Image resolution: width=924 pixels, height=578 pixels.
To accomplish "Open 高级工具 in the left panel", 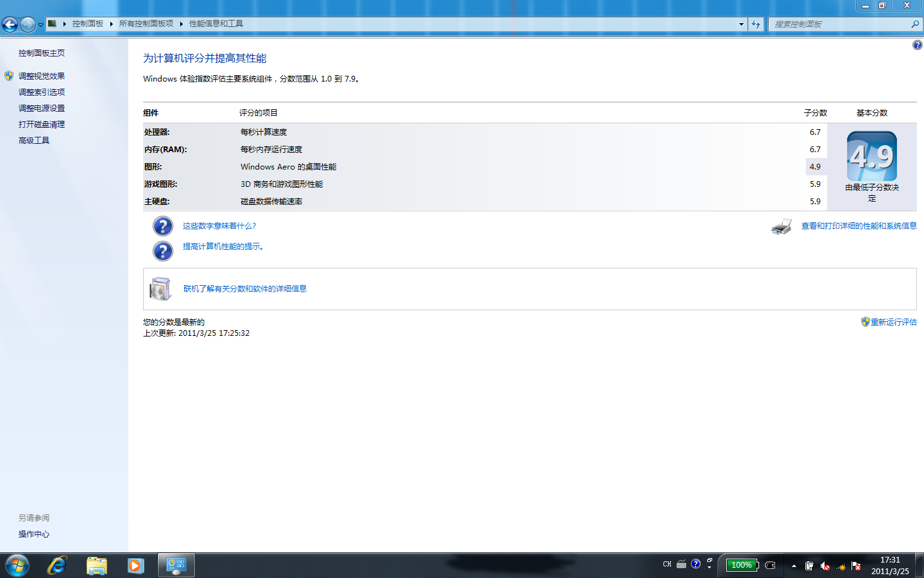I will click(34, 141).
